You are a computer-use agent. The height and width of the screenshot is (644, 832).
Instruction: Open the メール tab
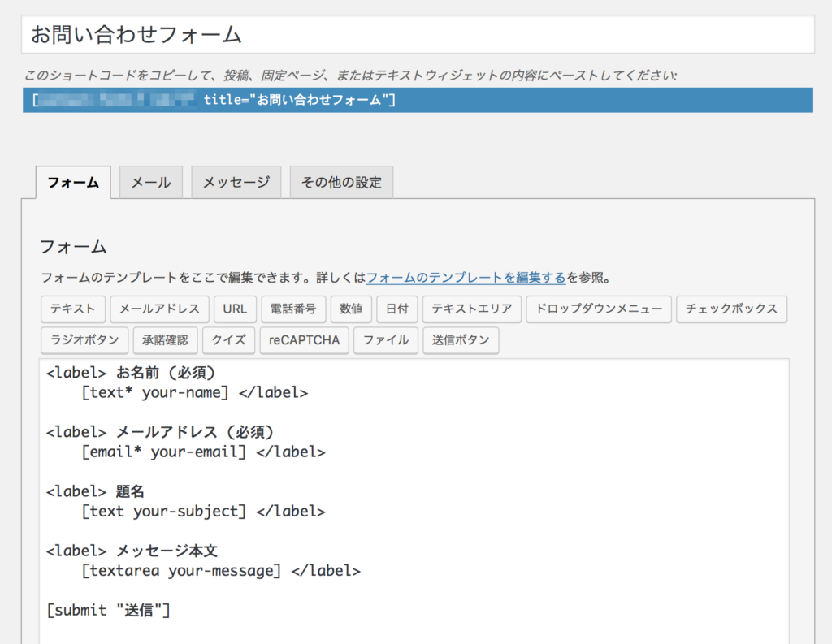click(x=151, y=183)
